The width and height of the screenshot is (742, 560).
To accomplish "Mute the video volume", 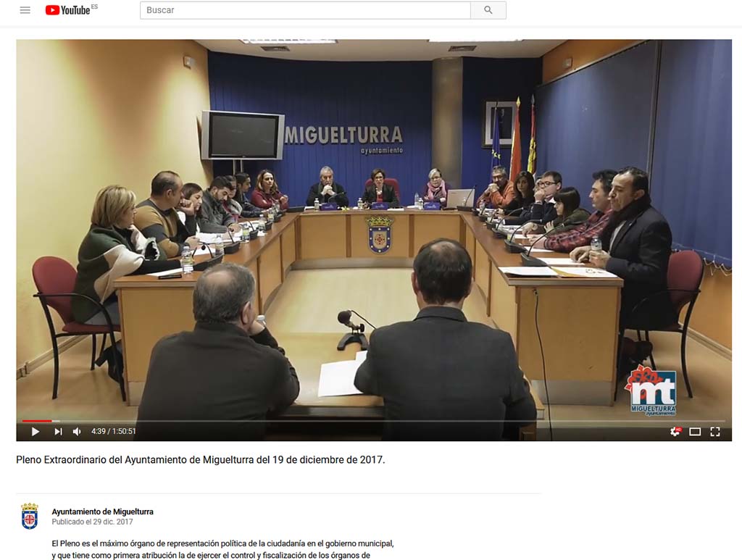I will tap(77, 431).
